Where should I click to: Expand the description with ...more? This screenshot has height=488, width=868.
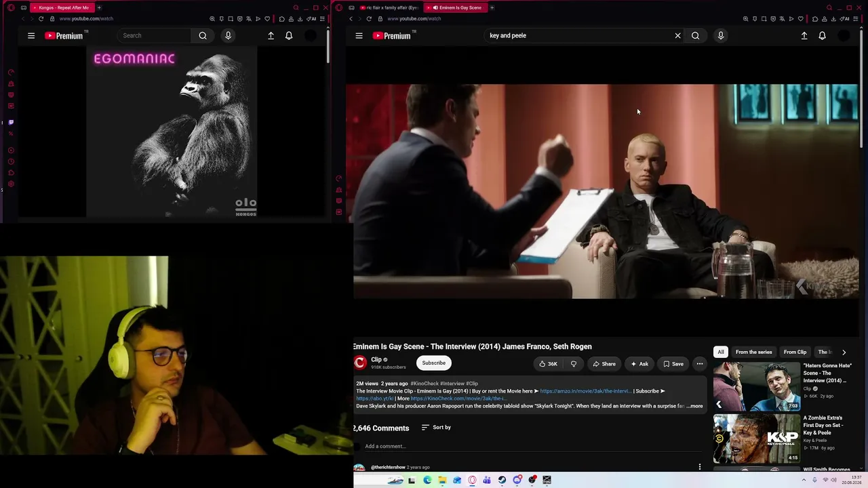pos(695,406)
